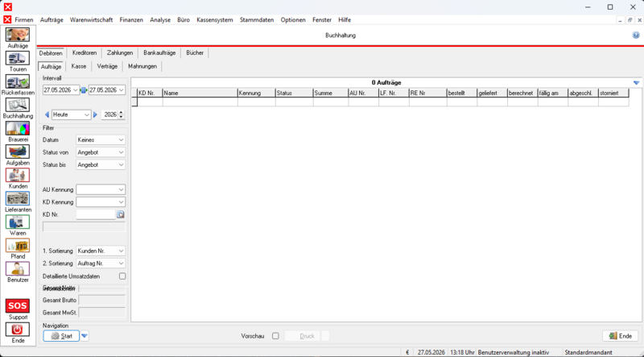644x357 pixels.
Task: Open the Lieferanten sidebar icon
Action: [x=18, y=199]
